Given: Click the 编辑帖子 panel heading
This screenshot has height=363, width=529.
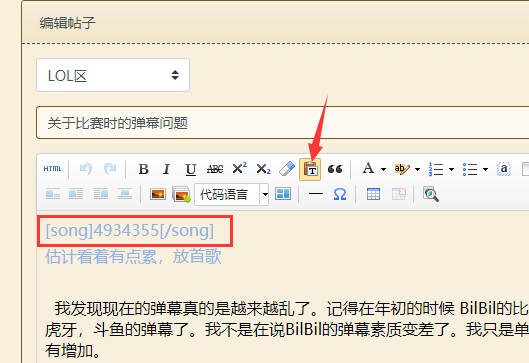Looking at the screenshot, I should pos(67,23).
